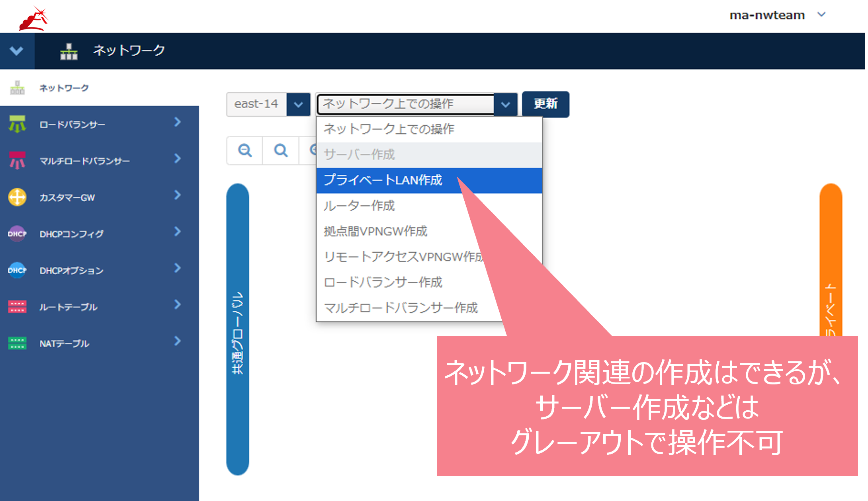Screen dimensions: 868x501
Task: Collapse the top-left navigation chevron
Action: click(16, 51)
